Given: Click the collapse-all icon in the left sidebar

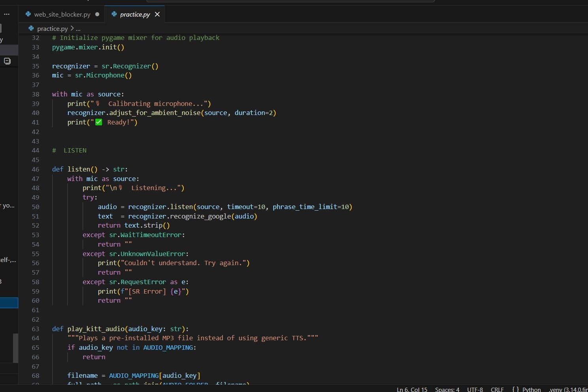Looking at the screenshot, I should (7, 61).
